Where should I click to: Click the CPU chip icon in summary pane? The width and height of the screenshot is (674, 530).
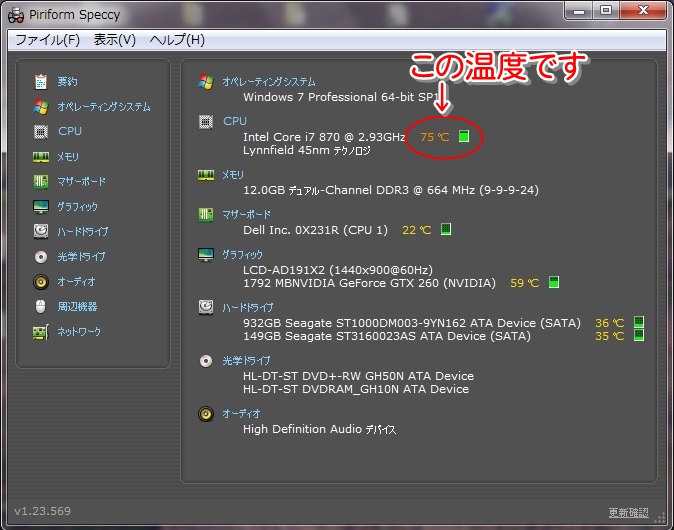pyautogui.click(x=206, y=122)
